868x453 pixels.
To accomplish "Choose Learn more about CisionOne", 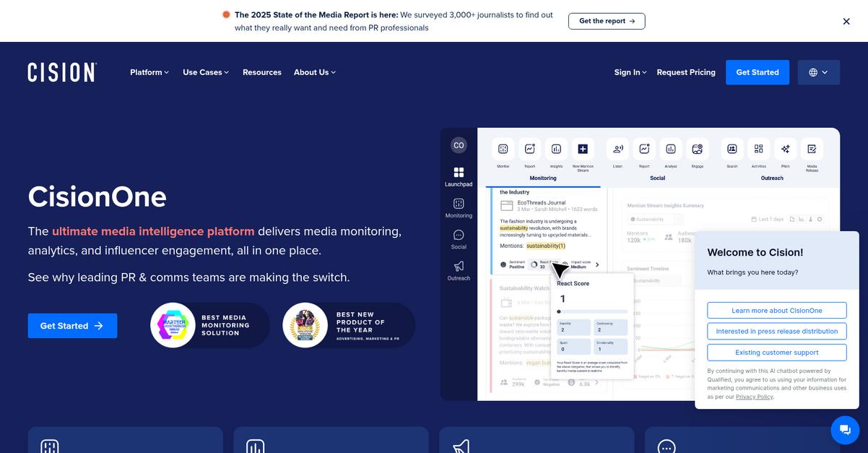I will pyautogui.click(x=777, y=311).
